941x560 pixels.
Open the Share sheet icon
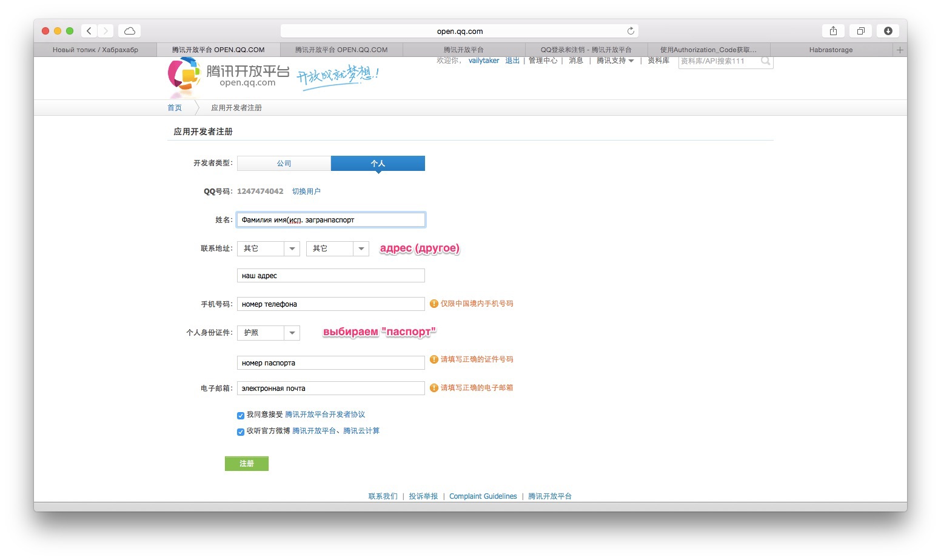pyautogui.click(x=833, y=31)
